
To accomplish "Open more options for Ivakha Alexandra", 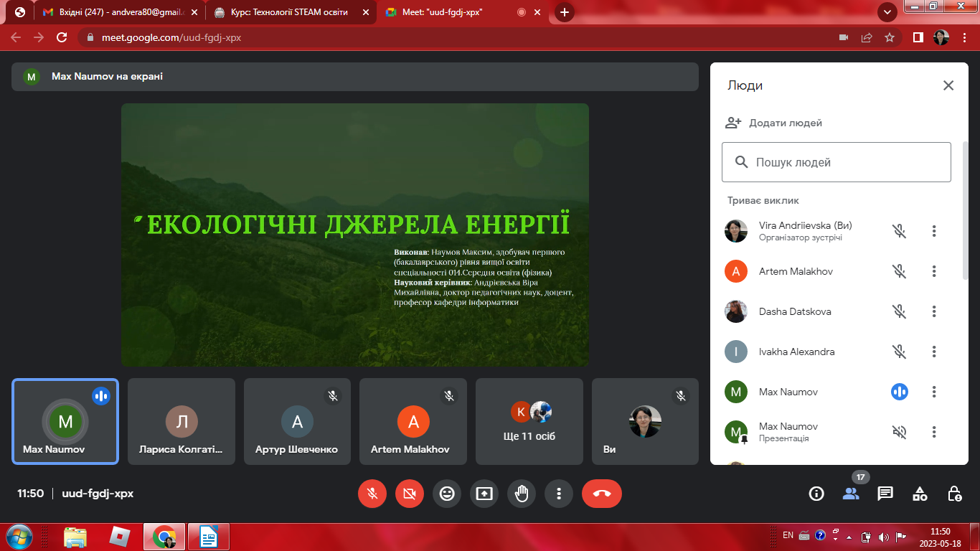I will [x=934, y=352].
